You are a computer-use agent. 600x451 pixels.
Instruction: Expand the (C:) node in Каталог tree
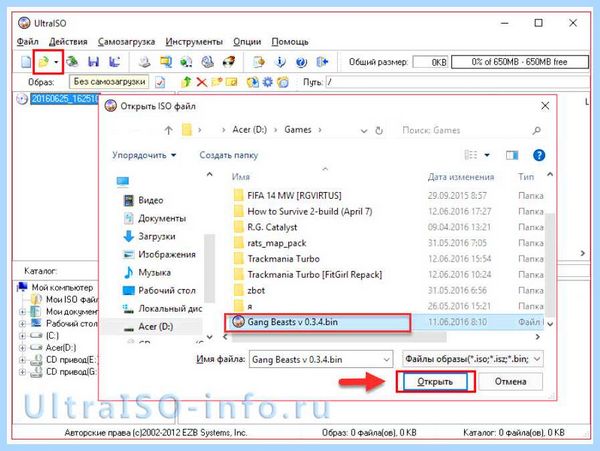tap(23, 335)
